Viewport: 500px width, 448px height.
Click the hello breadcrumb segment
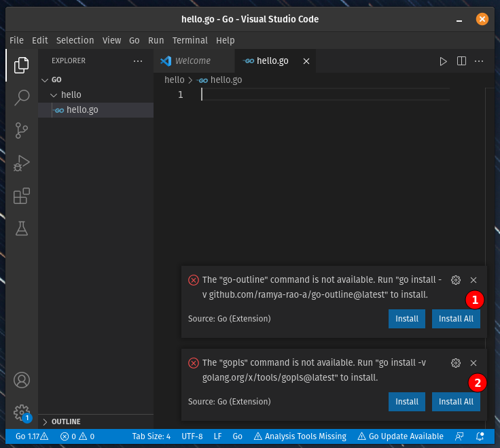tap(175, 80)
